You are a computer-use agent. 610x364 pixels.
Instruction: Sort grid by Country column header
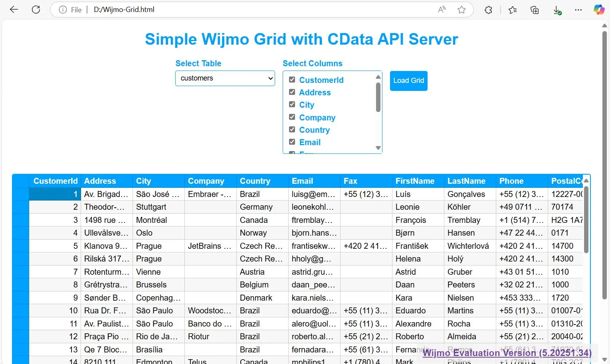(255, 181)
